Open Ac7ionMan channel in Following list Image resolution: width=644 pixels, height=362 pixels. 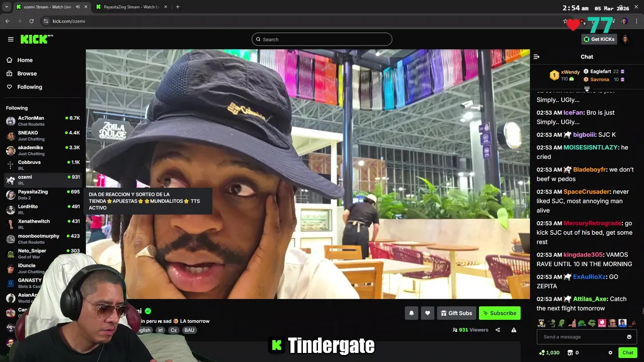point(43,121)
